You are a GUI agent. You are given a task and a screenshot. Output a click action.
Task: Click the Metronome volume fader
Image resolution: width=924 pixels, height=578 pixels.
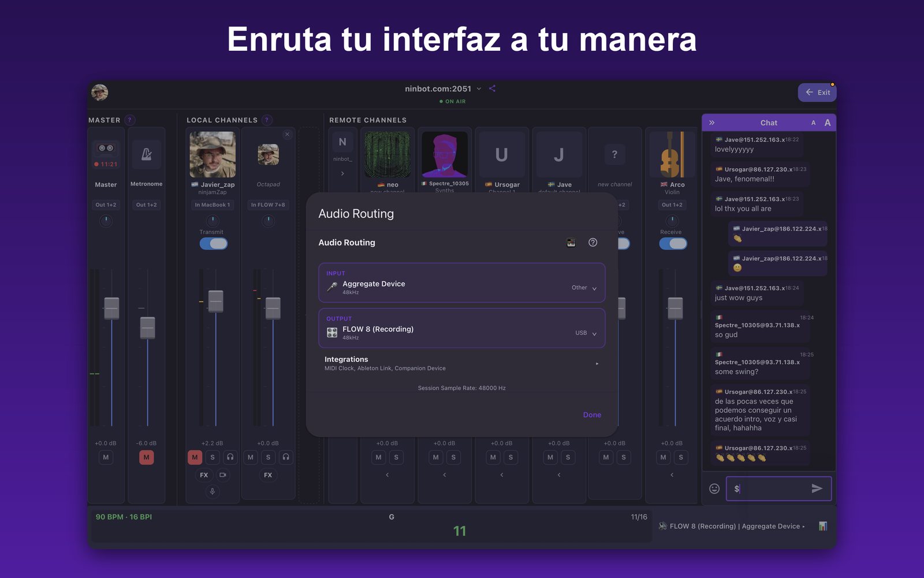pos(148,328)
